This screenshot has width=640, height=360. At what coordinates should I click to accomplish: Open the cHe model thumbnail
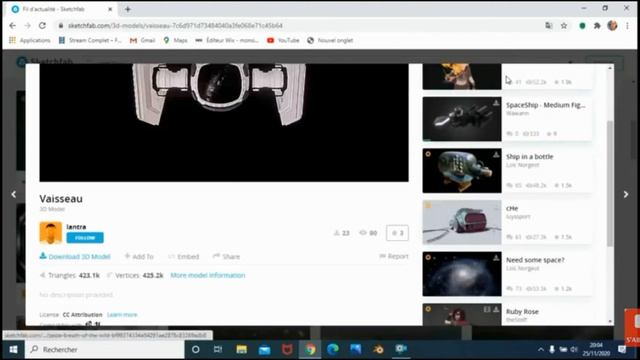tap(462, 222)
